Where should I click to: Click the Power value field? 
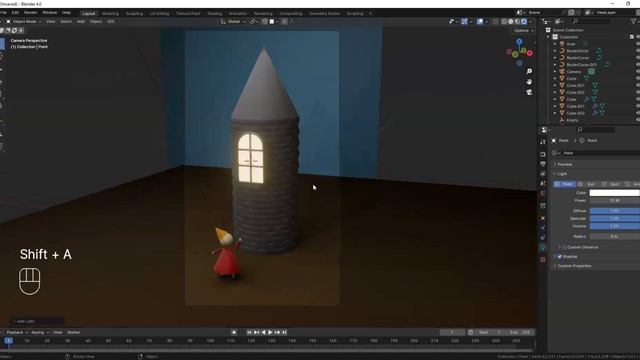(x=615, y=201)
